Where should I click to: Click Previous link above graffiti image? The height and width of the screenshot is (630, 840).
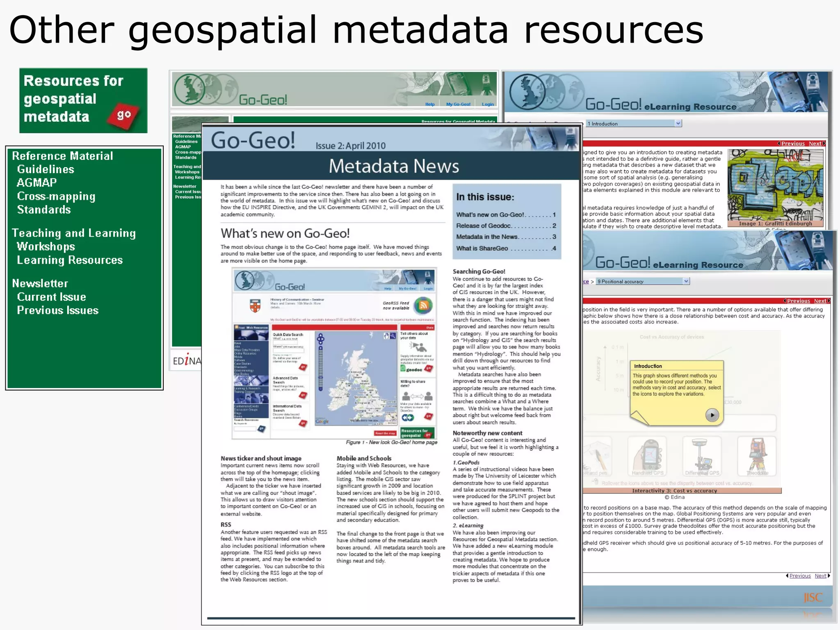pyautogui.click(x=792, y=144)
